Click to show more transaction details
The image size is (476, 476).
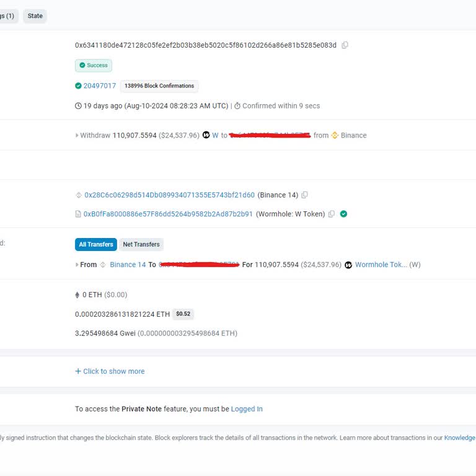pos(110,371)
